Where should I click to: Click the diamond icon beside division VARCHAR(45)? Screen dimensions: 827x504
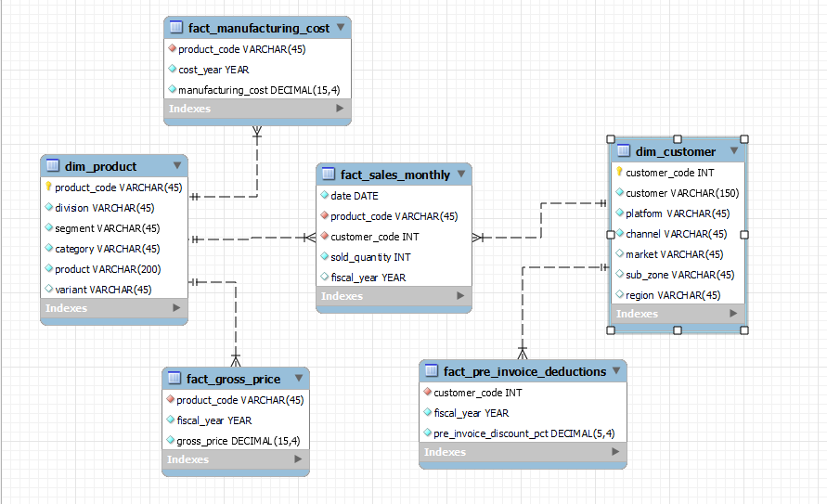tap(49, 207)
